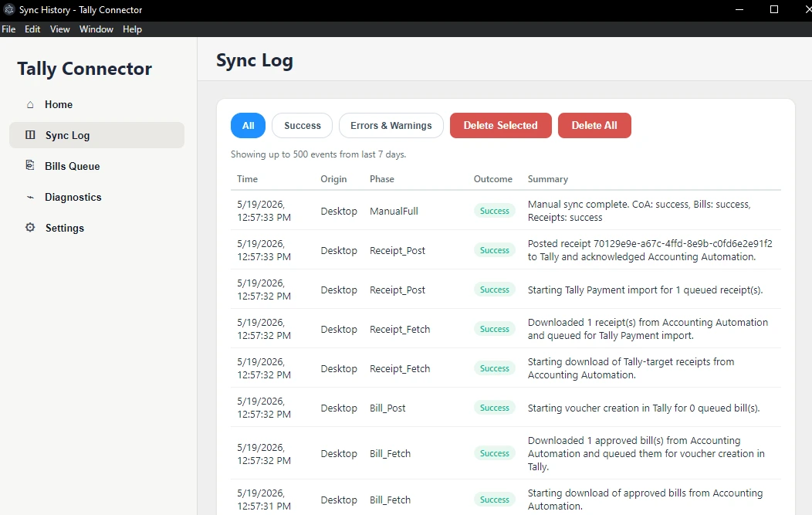Open Diagnostics in the sidebar
The height and width of the screenshot is (515, 812).
point(96,198)
